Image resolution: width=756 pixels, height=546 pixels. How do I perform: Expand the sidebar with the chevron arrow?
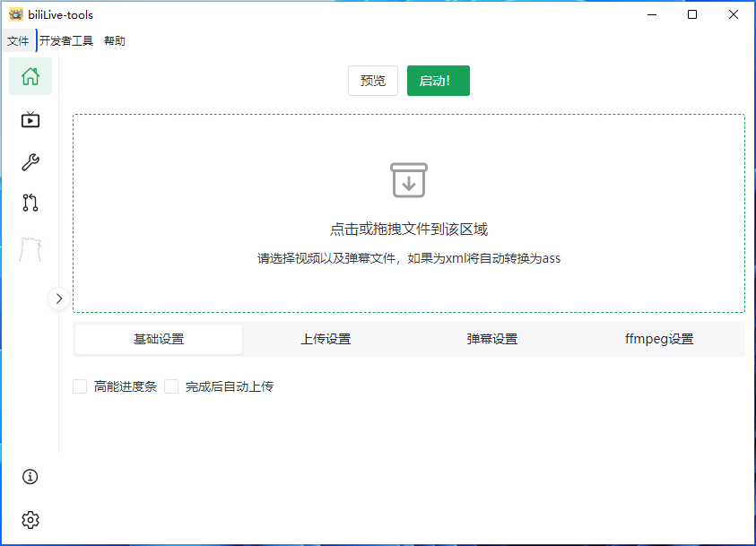58,299
